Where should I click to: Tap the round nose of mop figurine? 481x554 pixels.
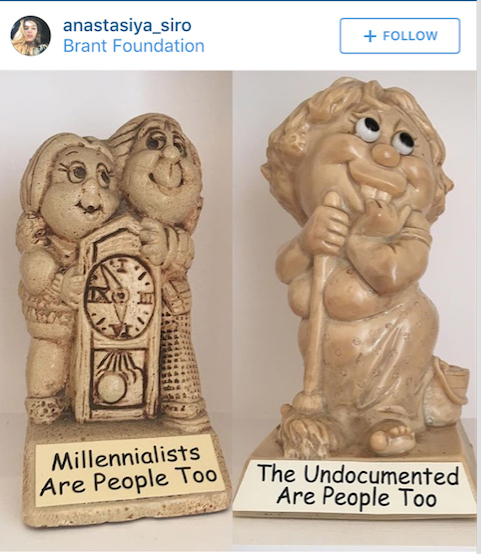tap(387, 153)
